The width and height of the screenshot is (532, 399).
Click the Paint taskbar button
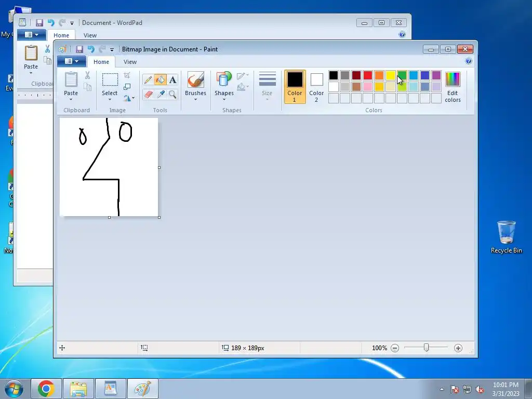[x=143, y=389]
